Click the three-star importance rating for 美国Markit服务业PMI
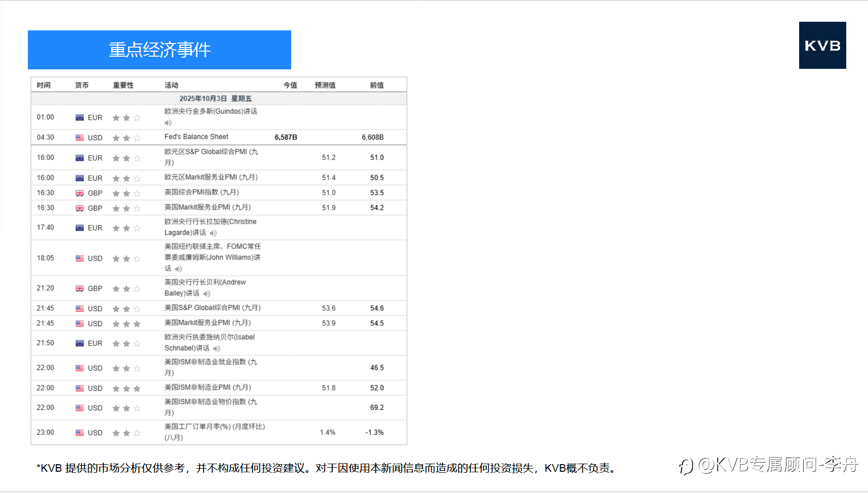 tap(127, 324)
